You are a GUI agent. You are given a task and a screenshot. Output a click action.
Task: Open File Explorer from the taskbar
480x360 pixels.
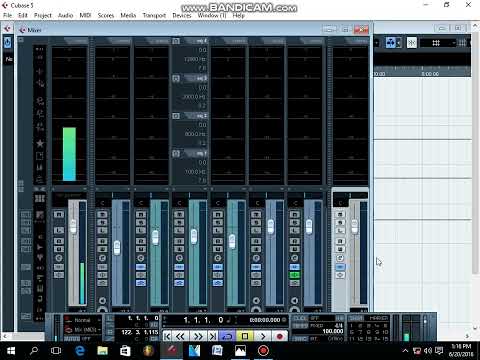click(102, 351)
